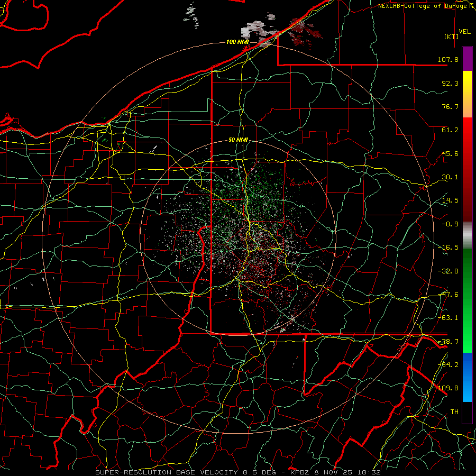The image size is (476, 476).
Task: Click the -63.1 scale value
Action: pos(448,318)
